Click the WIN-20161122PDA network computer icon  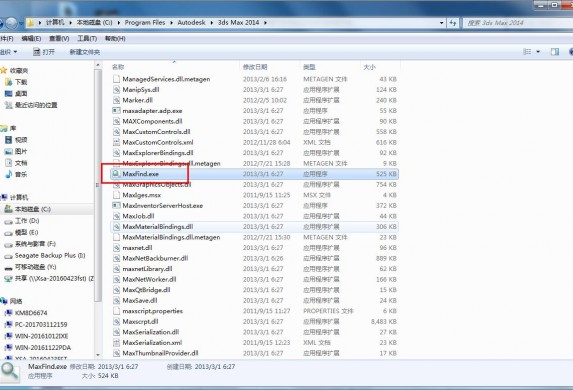click(x=8, y=348)
